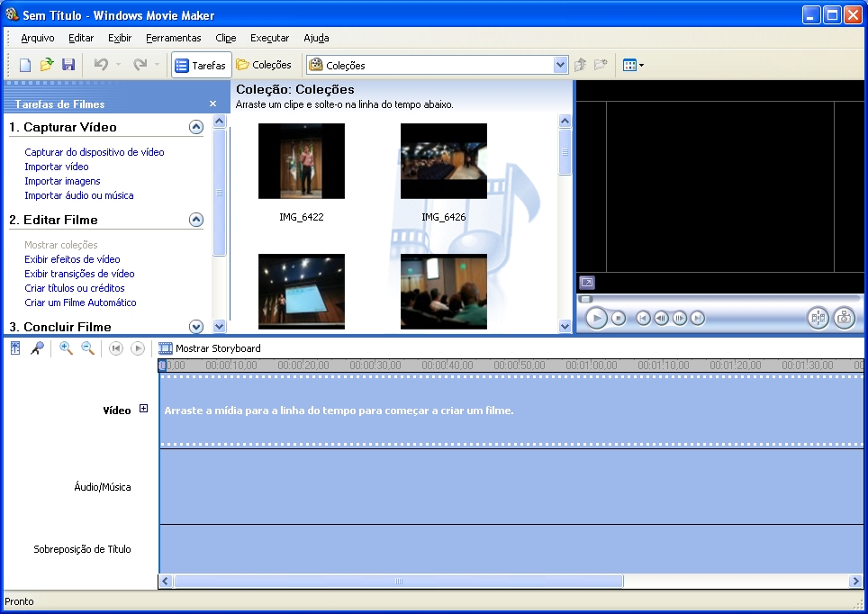Collapse the Capturar Vídeo section
This screenshot has width=868, height=614.
(196, 127)
